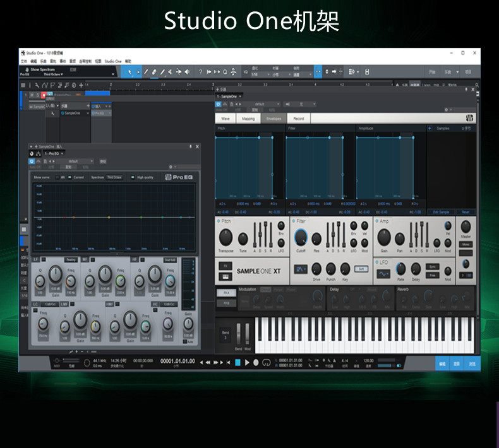Click return to zero transport button

pyautogui.click(x=228, y=362)
